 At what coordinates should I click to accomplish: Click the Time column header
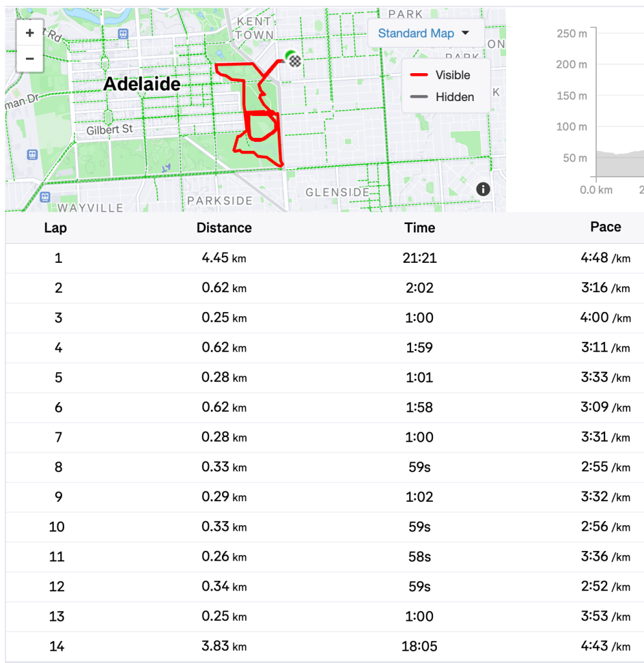pos(419,228)
